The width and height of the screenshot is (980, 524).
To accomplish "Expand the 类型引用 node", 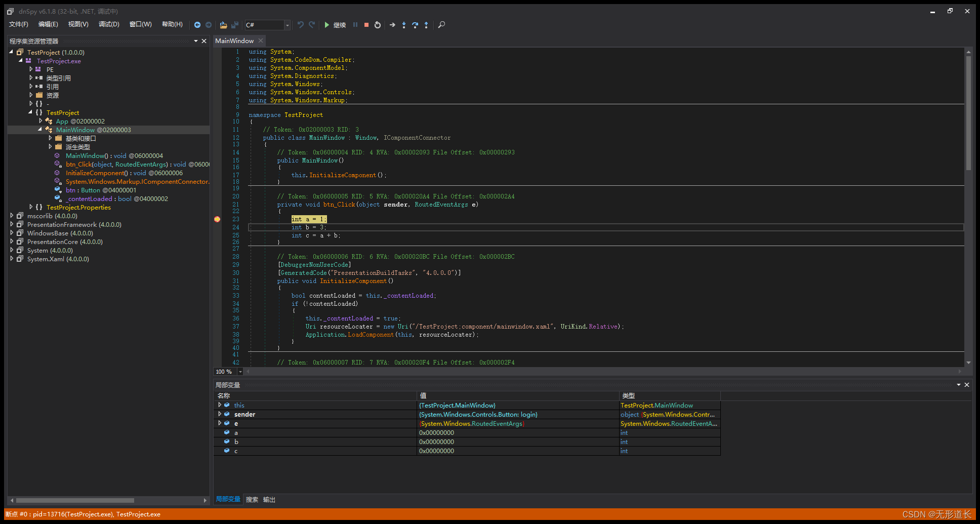I will pyautogui.click(x=30, y=78).
